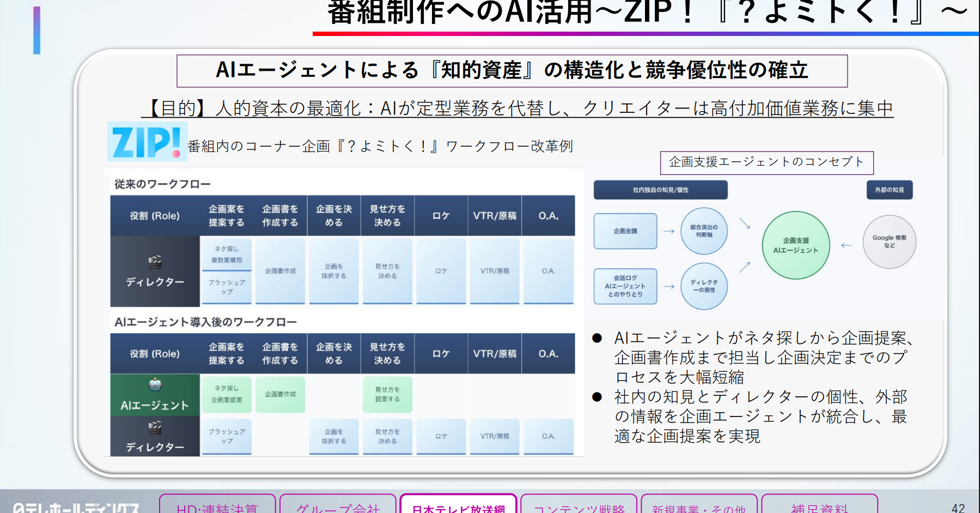This screenshot has height=513, width=980.
Task: Switch to the 補足資料 tab
Action: point(819,504)
